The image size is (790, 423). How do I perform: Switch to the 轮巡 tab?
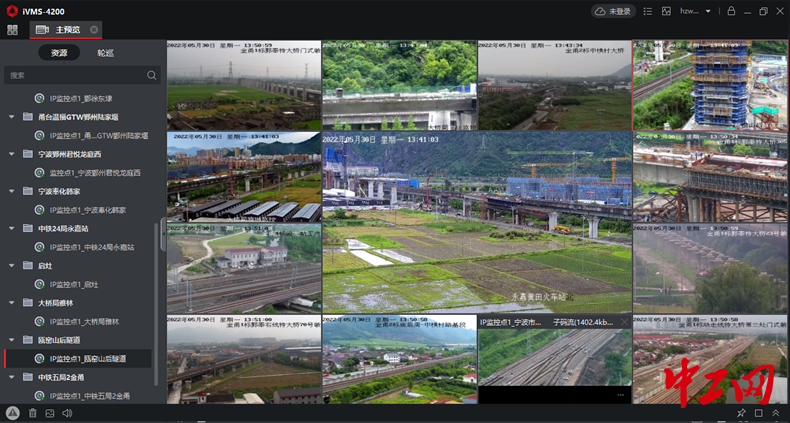click(x=105, y=53)
